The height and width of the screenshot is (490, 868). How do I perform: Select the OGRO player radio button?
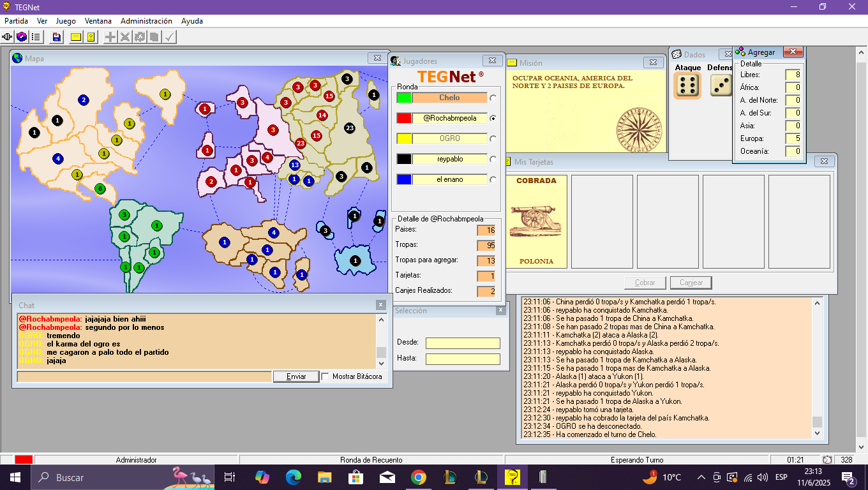click(x=493, y=139)
